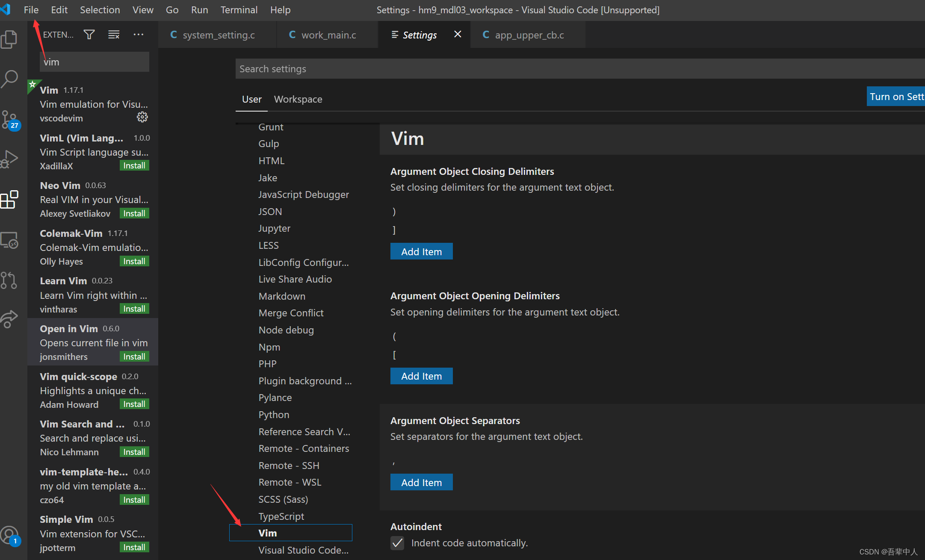The width and height of the screenshot is (925, 560).
Task: Select Remote - SSH settings category
Action: tap(289, 465)
